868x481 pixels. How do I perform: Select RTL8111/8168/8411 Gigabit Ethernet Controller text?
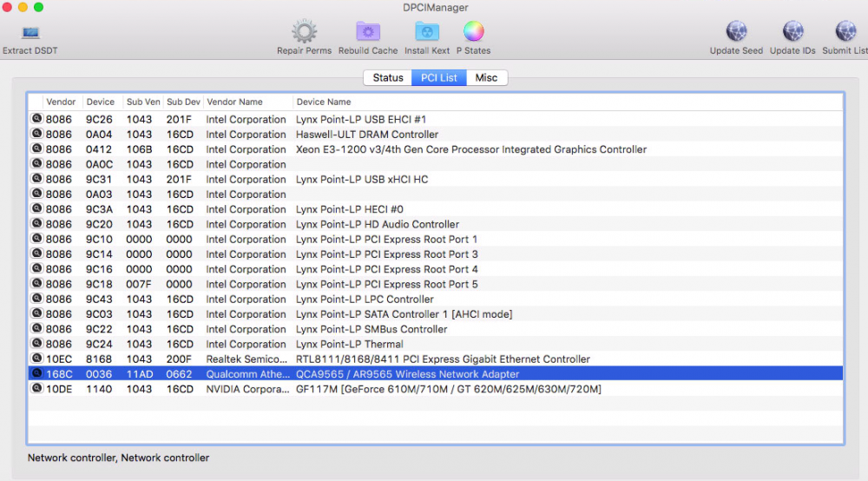[443, 359]
